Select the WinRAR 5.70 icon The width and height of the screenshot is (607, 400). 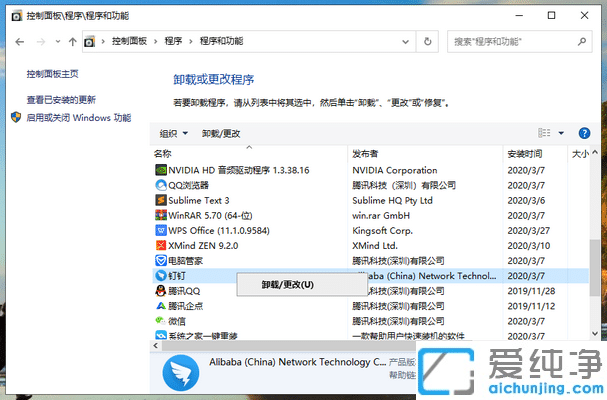pos(161,215)
